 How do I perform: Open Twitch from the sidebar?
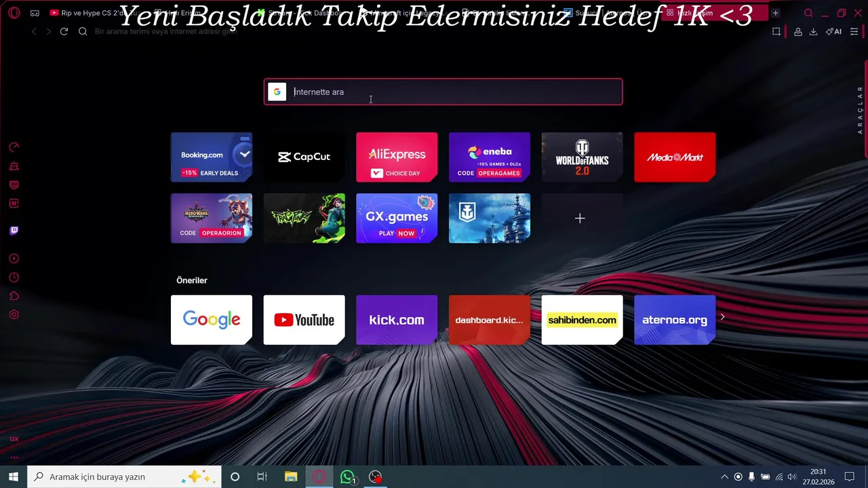[14, 230]
